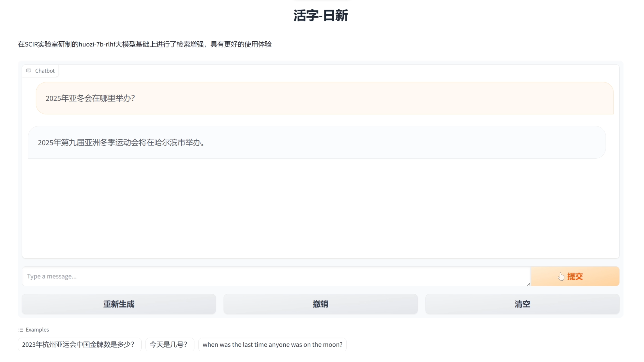Click the Chatbot panel label
644x362 pixels.
tap(45, 71)
